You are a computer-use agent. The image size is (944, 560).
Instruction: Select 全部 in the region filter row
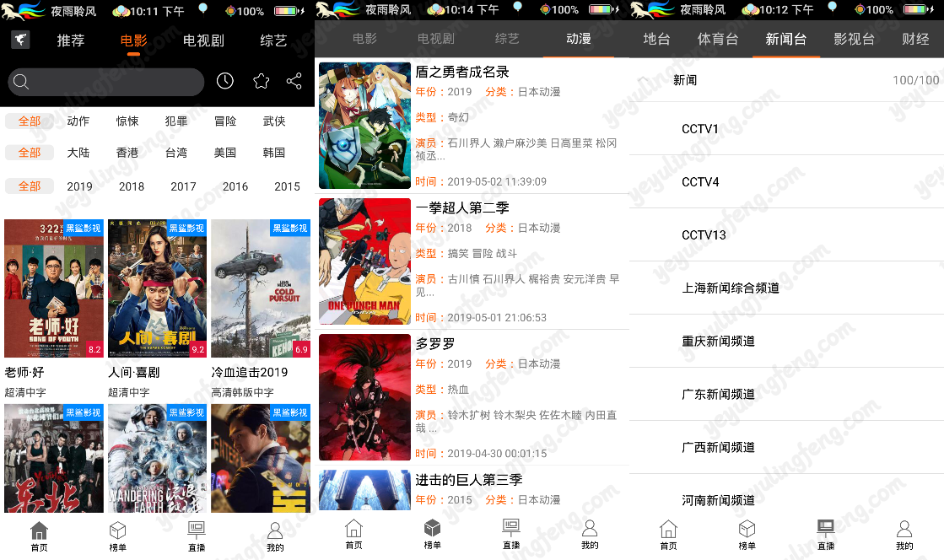coord(30,153)
